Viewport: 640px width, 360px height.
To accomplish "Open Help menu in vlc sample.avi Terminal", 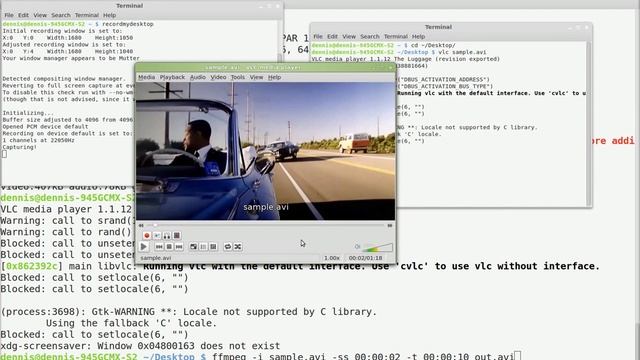I will (418, 36).
